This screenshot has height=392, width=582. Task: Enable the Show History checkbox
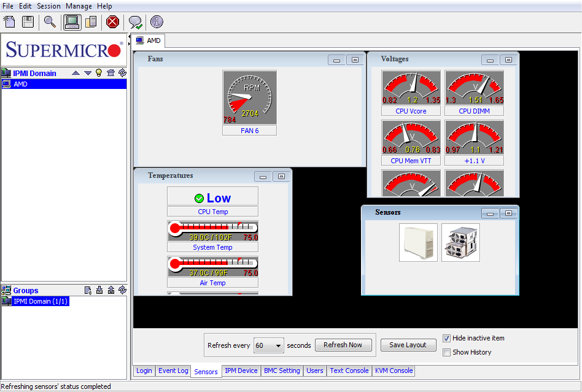click(x=447, y=352)
